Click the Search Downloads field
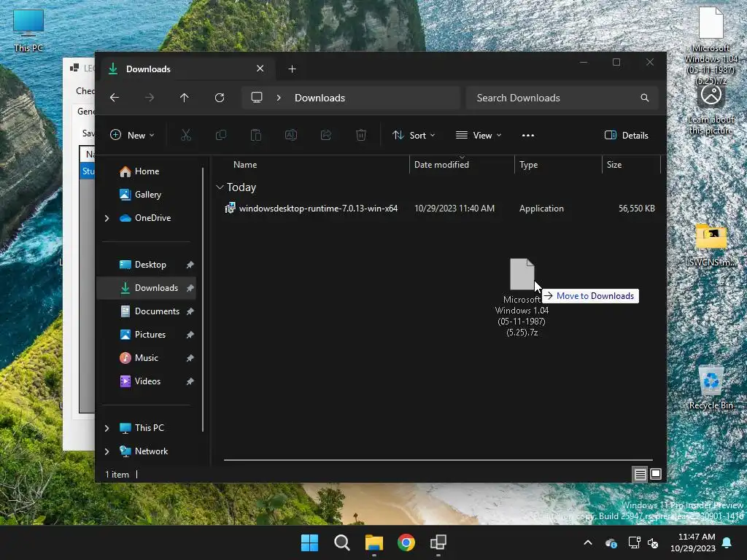Viewport: 747px width, 560px height. [x=562, y=98]
